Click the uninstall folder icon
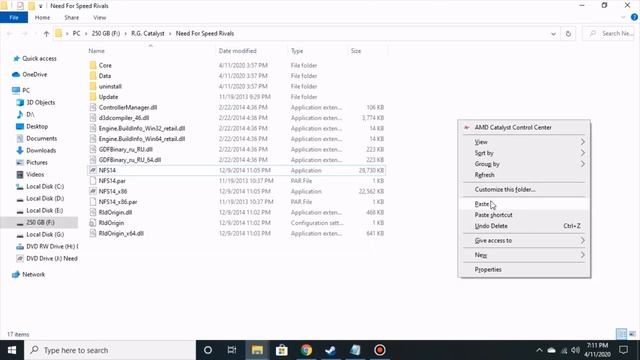The image size is (640, 360). [93, 87]
